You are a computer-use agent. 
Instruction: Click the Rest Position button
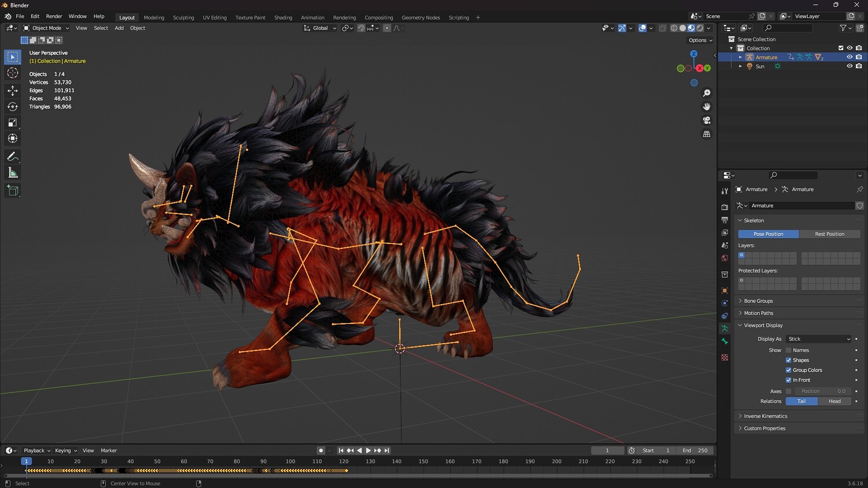point(829,234)
